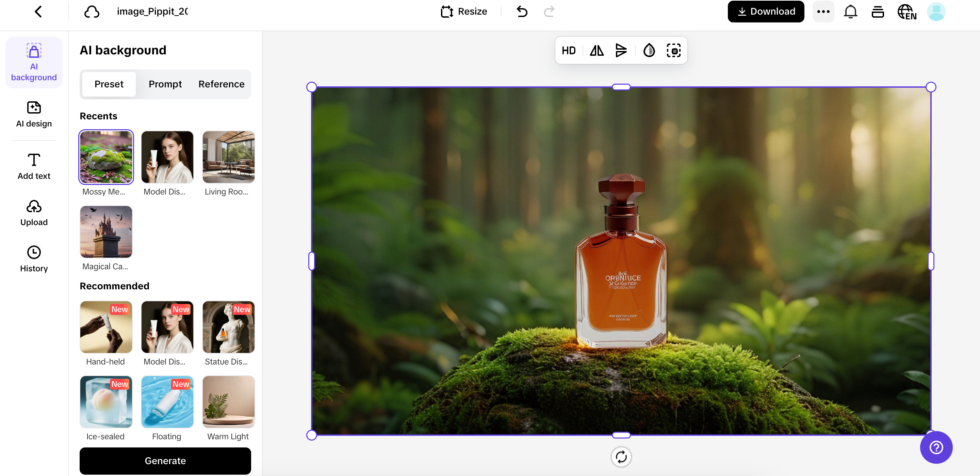The image size is (980, 476).
Task: Open the opacity droplet tool
Action: click(649, 51)
